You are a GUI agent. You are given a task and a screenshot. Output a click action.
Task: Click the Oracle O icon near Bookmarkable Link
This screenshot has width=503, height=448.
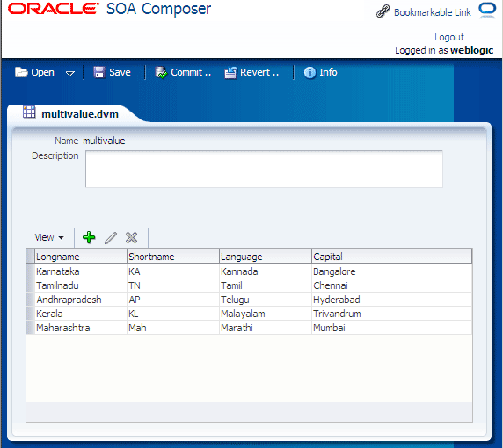tap(487, 11)
